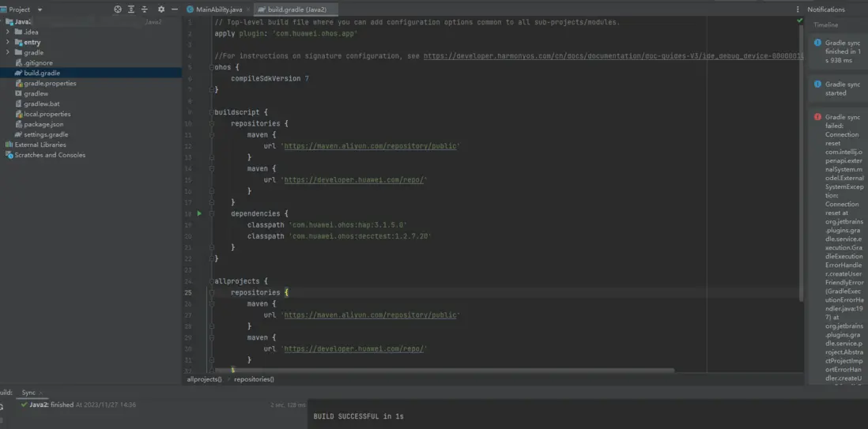Click BUILD SUCCESSFUL output text
The width and height of the screenshot is (868, 429).
[358, 416]
